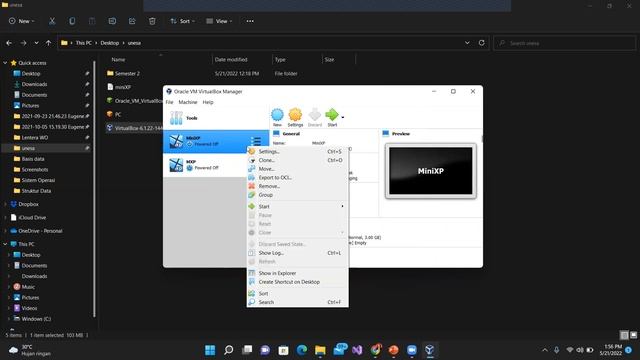Open the Machine menu in VirtualBox
640x360 pixels.
point(188,102)
